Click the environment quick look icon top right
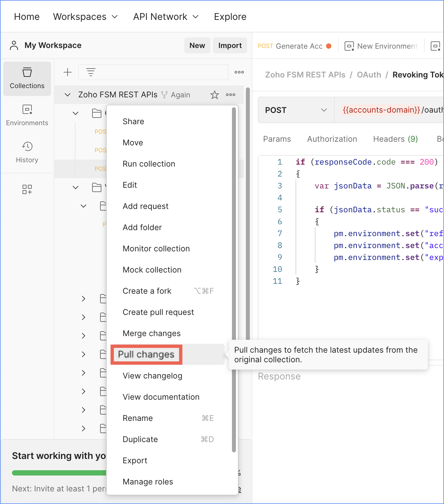444x504 pixels. (x=435, y=46)
